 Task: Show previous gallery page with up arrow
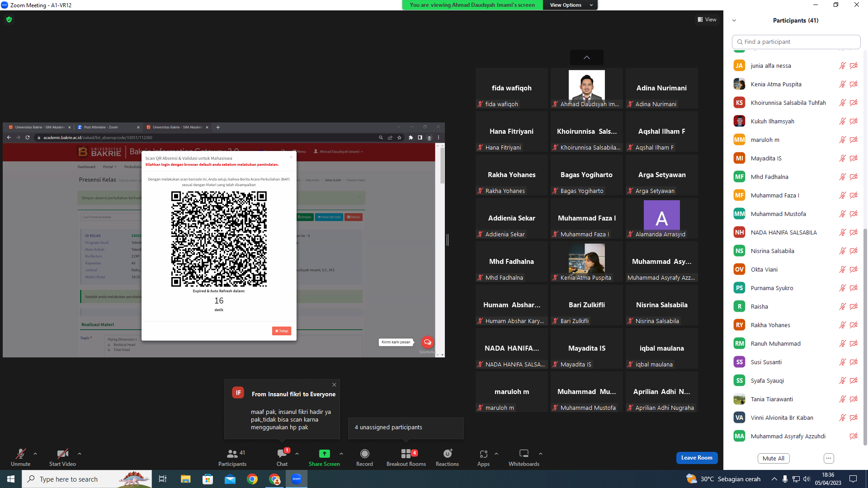pyautogui.click(x=587, y=57)
